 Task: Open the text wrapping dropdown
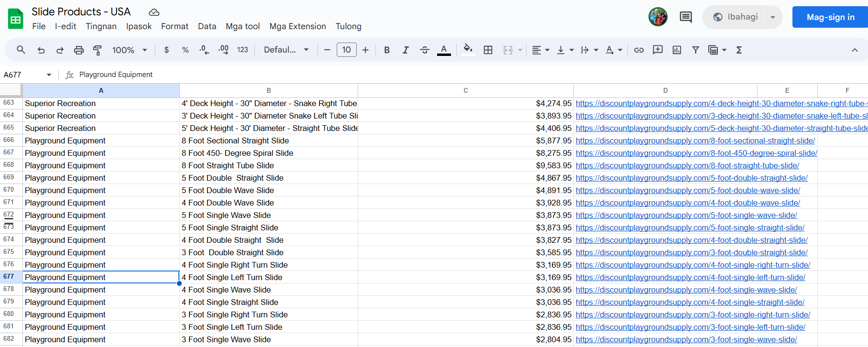click(x=589, y=50)
